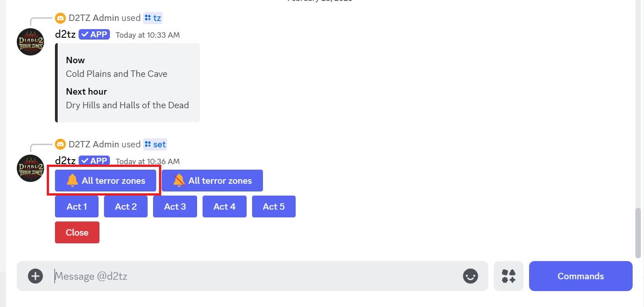Click D2TZ Admin icon above the tz command
Image resolution: width=644 pixels, height=307 pixels.
[60, 18]
